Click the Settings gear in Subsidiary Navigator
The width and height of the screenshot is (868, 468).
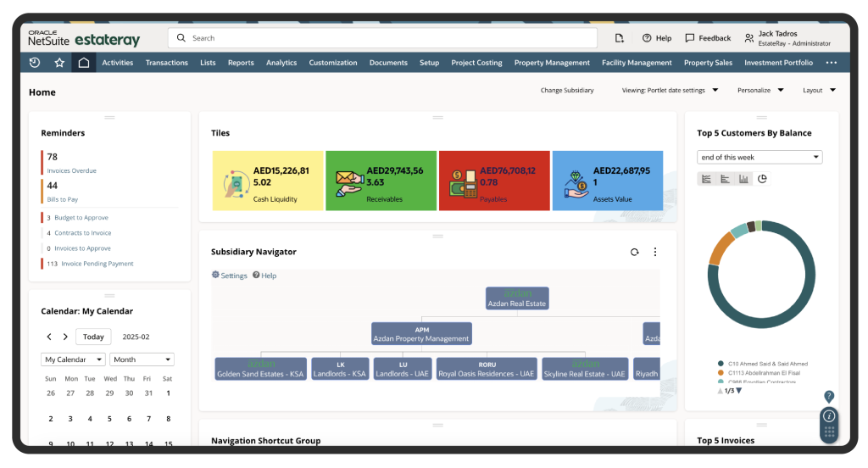point(215,275)
